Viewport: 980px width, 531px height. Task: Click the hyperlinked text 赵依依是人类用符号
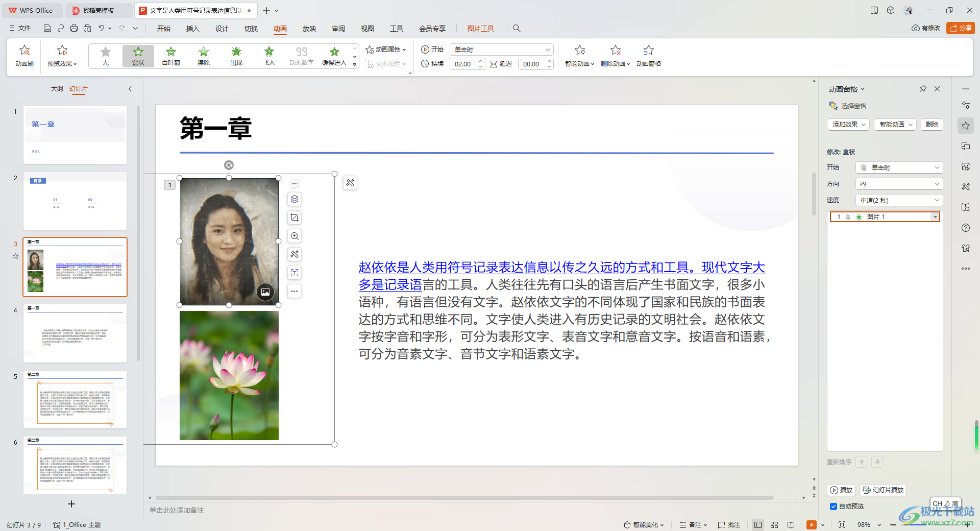tap(415, 267)
